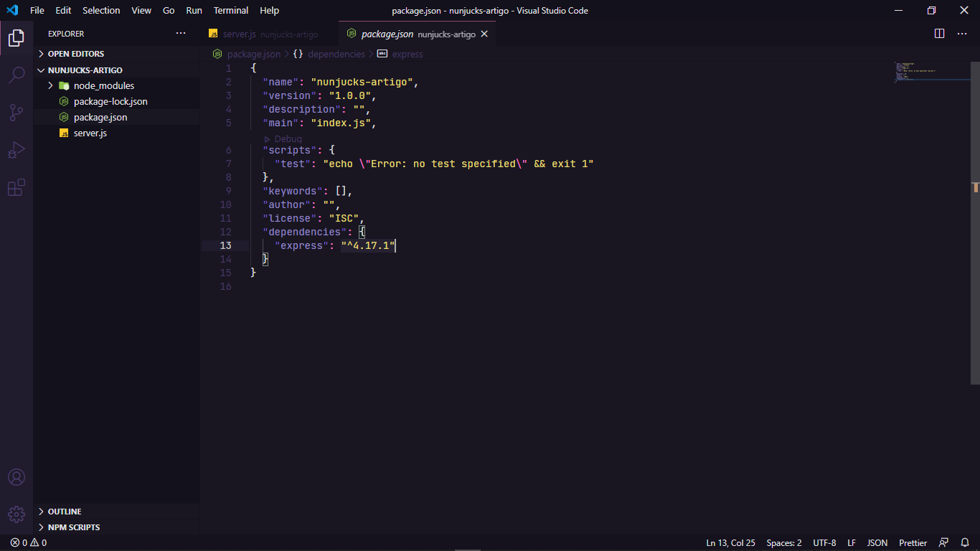
Task: Open the Extensions view icon
Action: (x=17, y=187)
